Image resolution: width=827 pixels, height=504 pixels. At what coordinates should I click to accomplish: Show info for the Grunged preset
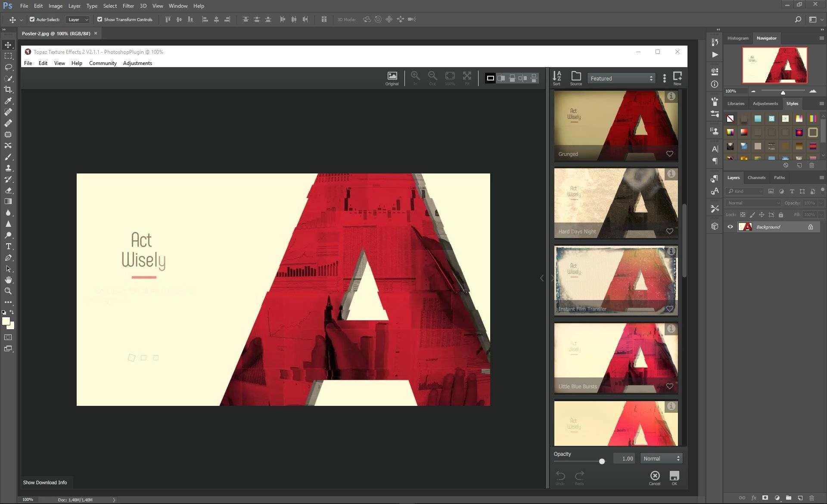click(x=671, y=96)
